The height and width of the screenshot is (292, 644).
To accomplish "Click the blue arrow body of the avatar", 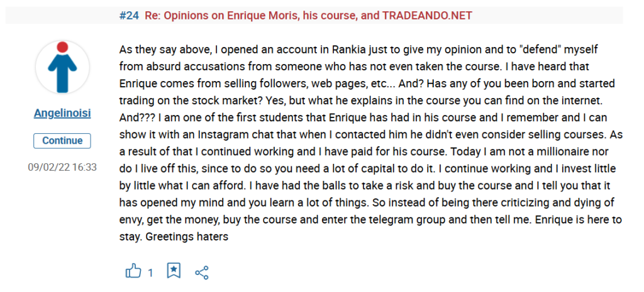I will (x=62, y=72).
